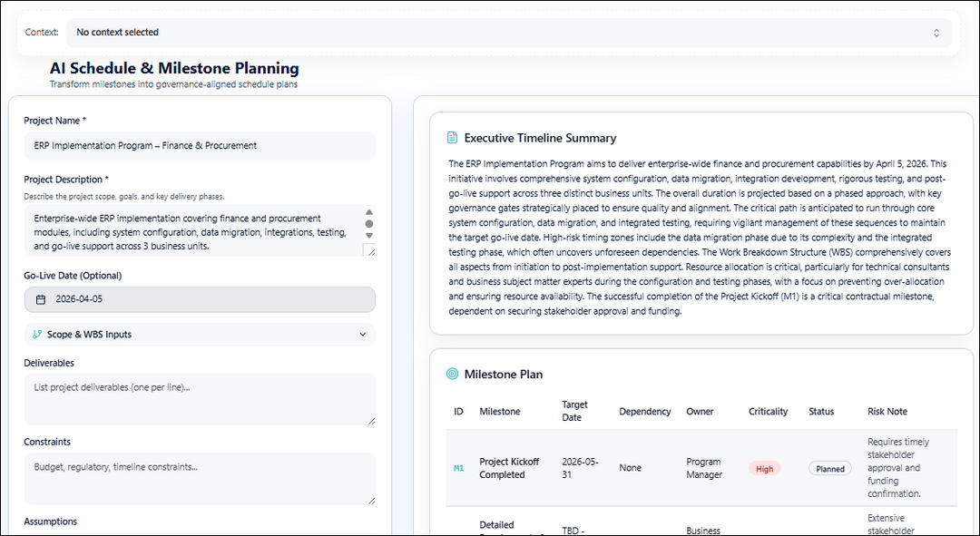The width and height of the screenshot is (980, 536).
Task: Click the M1 milestone ID
Action: 459,468
